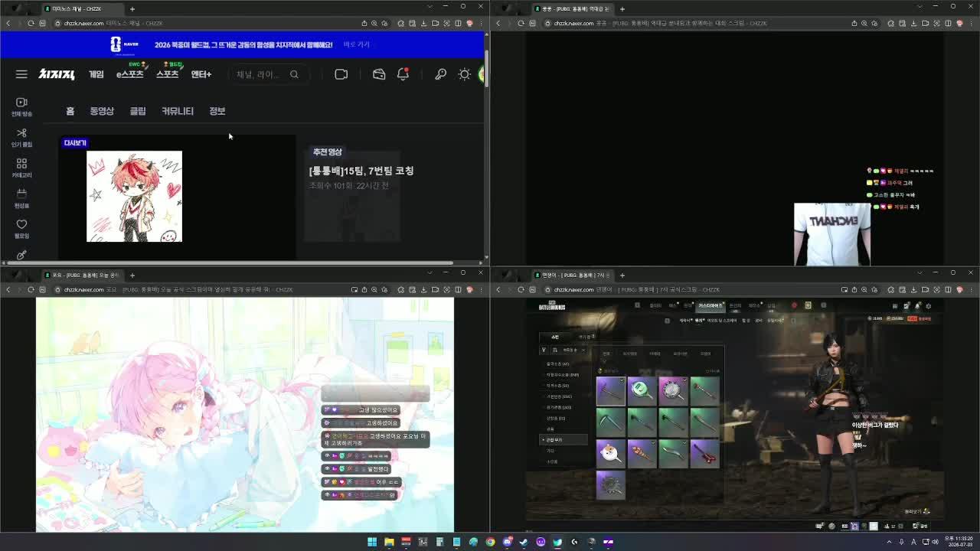Screen dimensions: 980x551
Task: Switch to the 클립 channel tab
Action: pyautogui.click(x=138, y=111)
